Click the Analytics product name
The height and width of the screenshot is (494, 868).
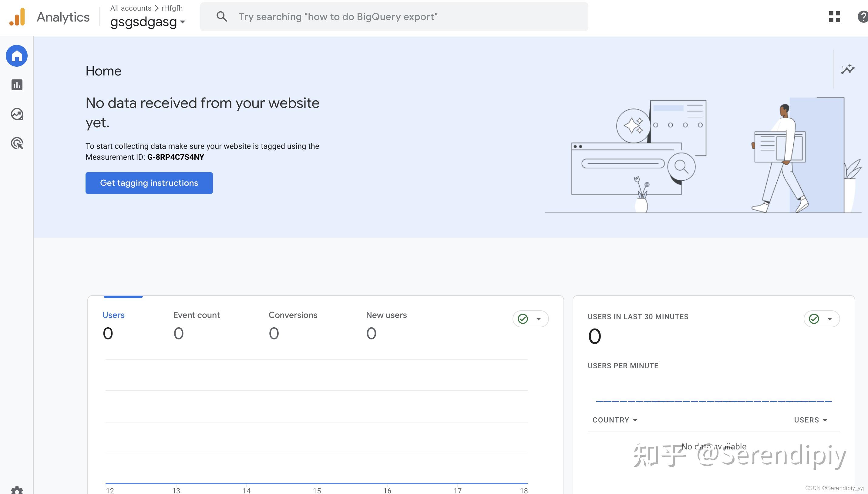pos(63,17)
